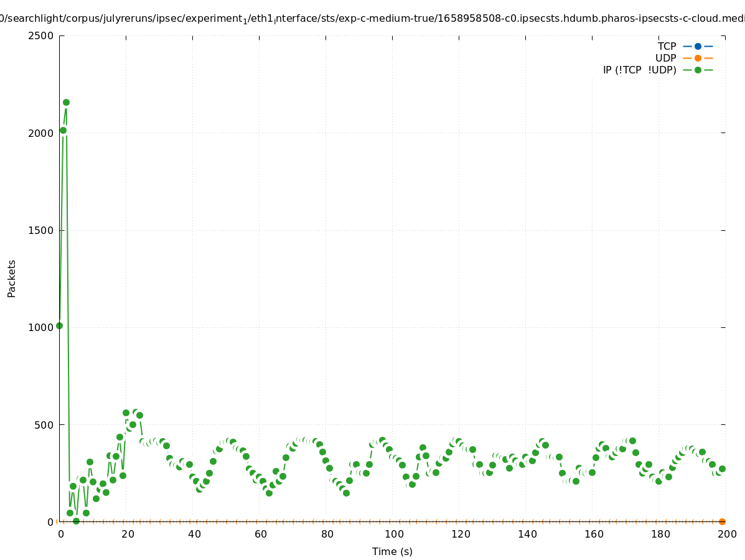Click the 1500 y-axis tick label
The image size is (745, 560).
coord(41,230)
